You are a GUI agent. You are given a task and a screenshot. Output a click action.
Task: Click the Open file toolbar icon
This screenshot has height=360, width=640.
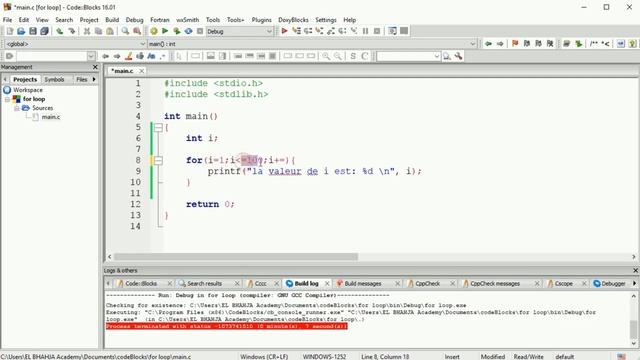click(x=21, y=31)
